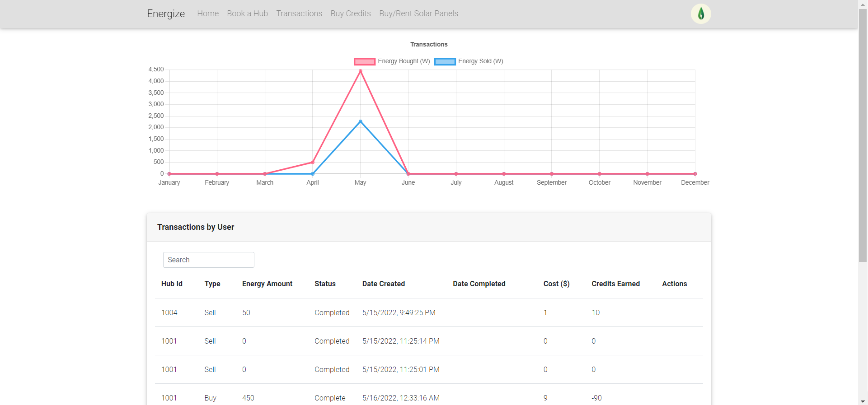Sort by Cost ($) column header
The image size is (868, 405).
click(x=556, y=284)
